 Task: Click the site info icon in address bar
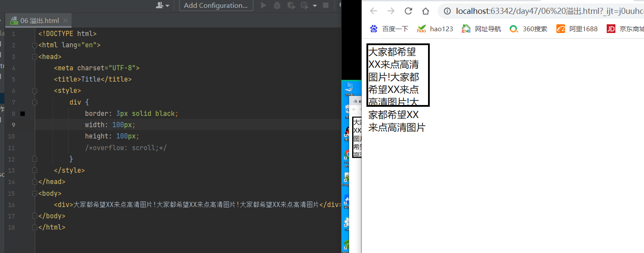coord(447,11)
